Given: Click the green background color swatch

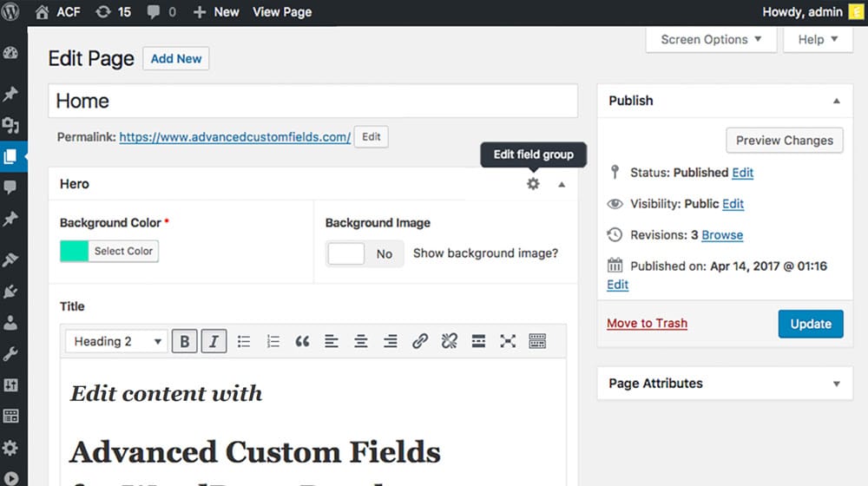Looking at the screenshot, I should click(x=74, y=252).
